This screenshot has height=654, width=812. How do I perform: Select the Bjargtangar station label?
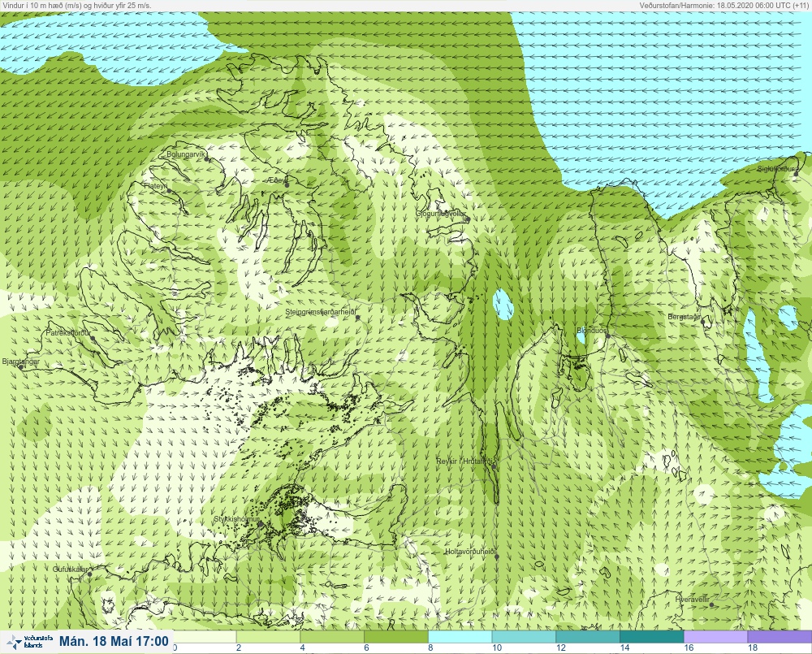(x=21, y=362)
